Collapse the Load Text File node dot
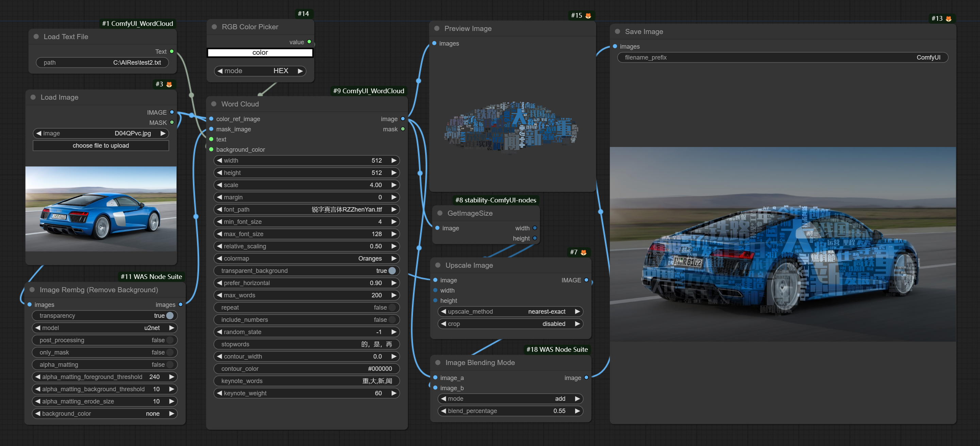Image resolution: width=980 pixels, height=446 pixels. [36, 36]
